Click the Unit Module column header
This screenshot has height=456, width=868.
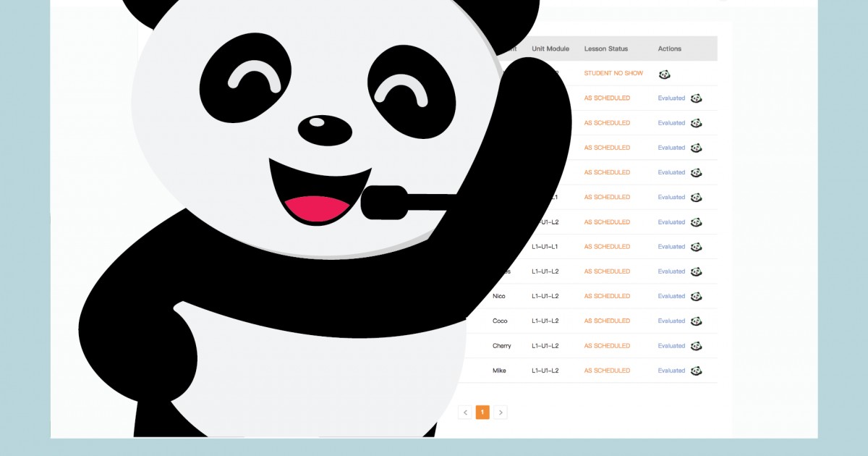[550, 48]
